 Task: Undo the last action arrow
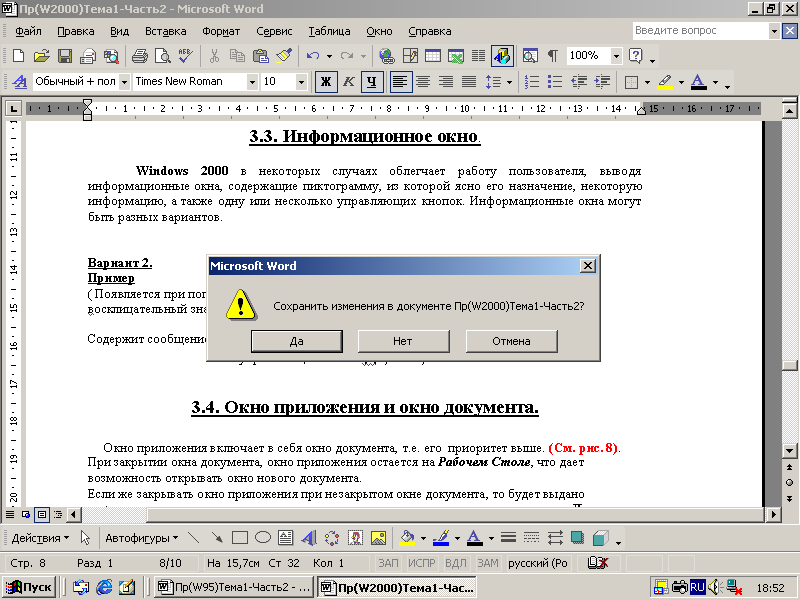click(x=313, y=56)
